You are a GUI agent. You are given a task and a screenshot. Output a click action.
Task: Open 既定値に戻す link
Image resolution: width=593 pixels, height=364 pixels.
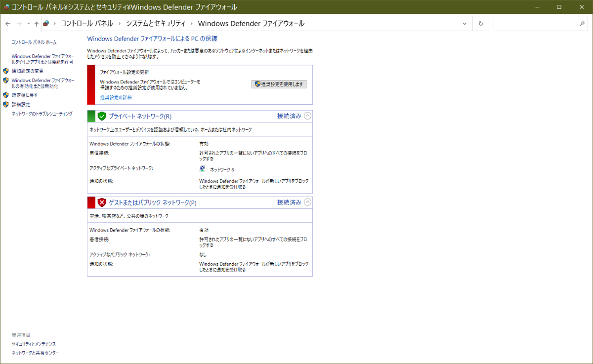pyautogui.click(x=25, y=95)
